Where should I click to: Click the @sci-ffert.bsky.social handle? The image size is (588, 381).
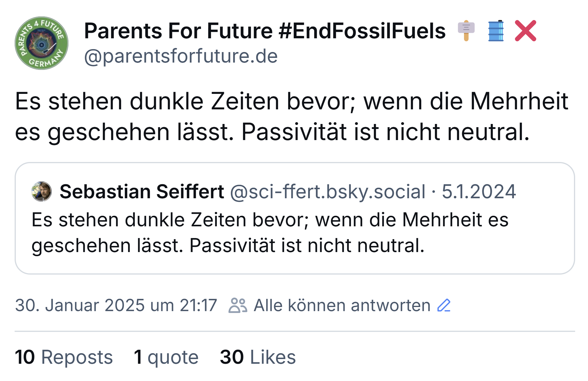coord(328,192)
